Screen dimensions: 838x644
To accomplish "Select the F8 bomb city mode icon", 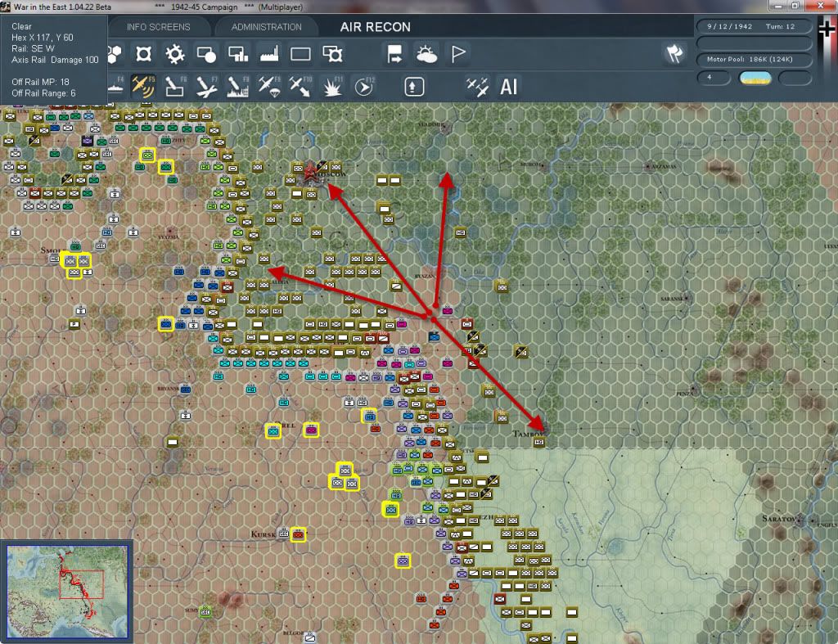I will tap(238, 87).
